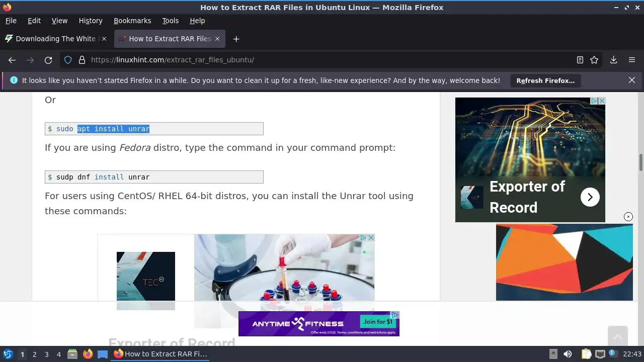This screenshot has width=644, height=362.
Task: Open the downloads panel
Action: pos(613,60)
